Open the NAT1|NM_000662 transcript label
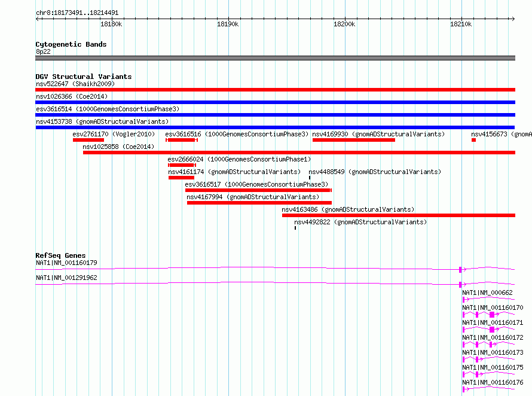This screenshot has height=396, width=532. coord(488,293)
